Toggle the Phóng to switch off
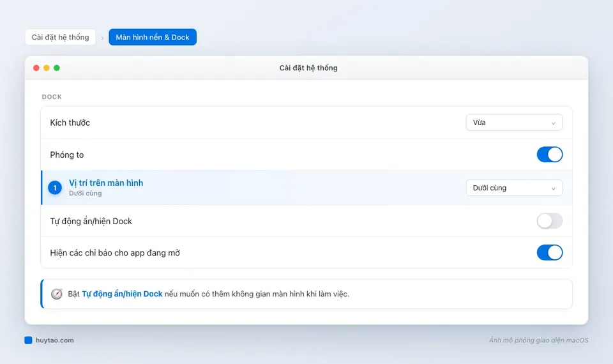This screenshot has width=613, height=364. point(549,155)
